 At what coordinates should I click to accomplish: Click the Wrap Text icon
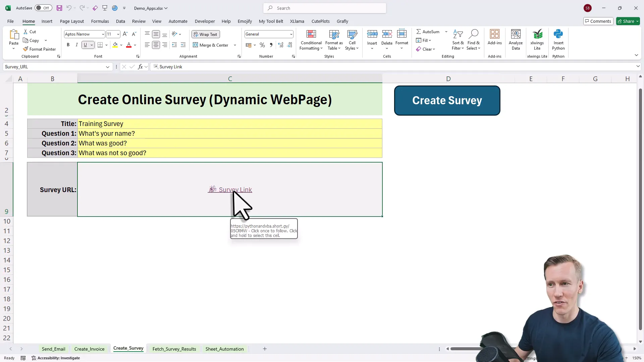point(205,34)
